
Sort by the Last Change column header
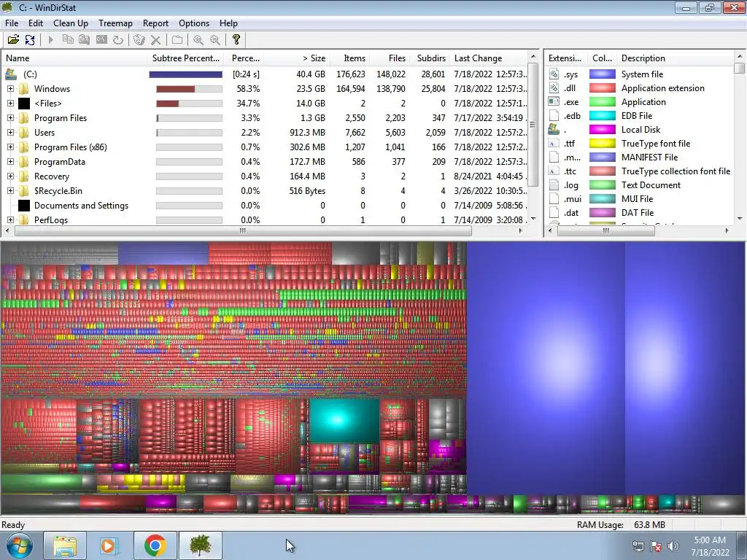coord(488,58)
